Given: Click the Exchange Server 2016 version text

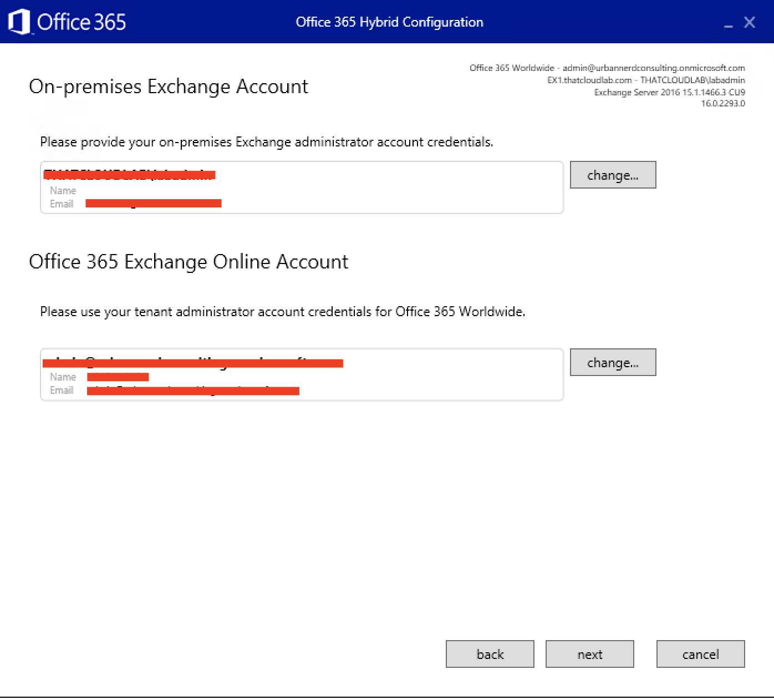Looking at the screenshot, I should (669, 92).
